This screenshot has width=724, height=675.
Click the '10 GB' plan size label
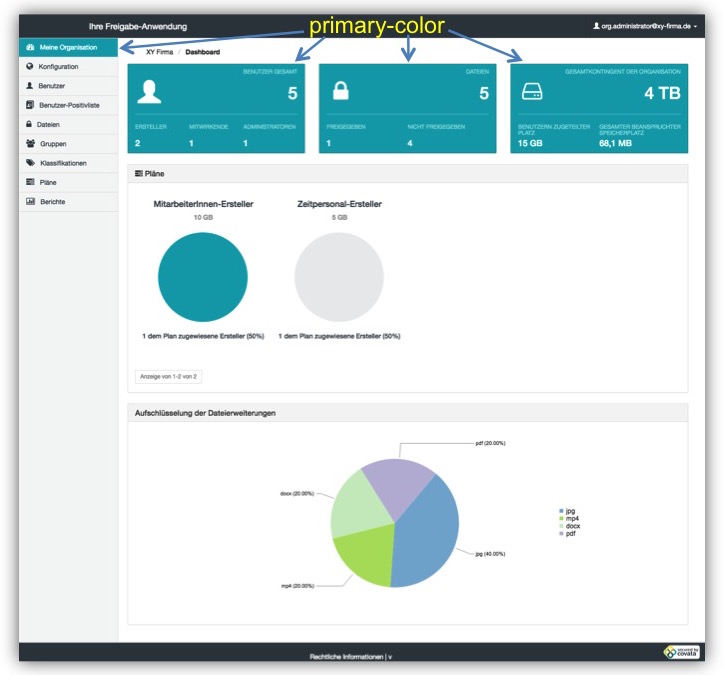(x=203, y=217)
